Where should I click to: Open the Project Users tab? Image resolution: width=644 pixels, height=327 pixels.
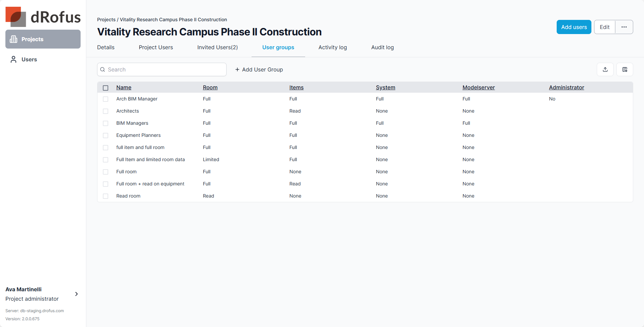[x=156, y=47]
